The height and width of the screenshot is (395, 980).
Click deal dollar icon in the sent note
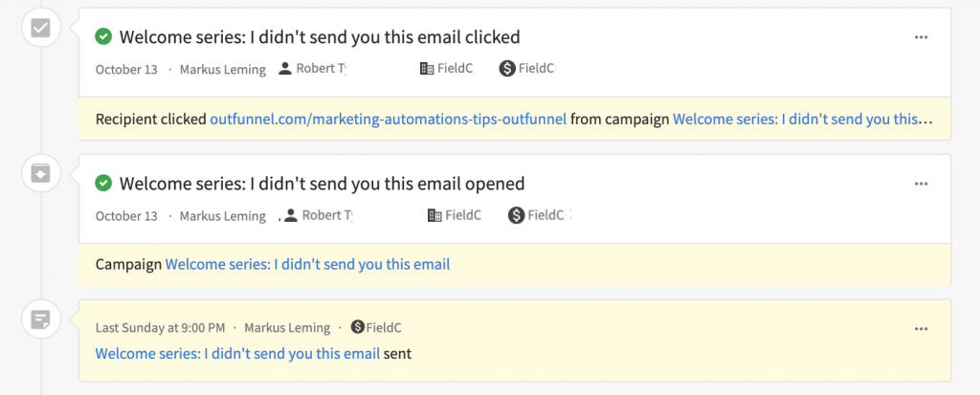point(358,327)
